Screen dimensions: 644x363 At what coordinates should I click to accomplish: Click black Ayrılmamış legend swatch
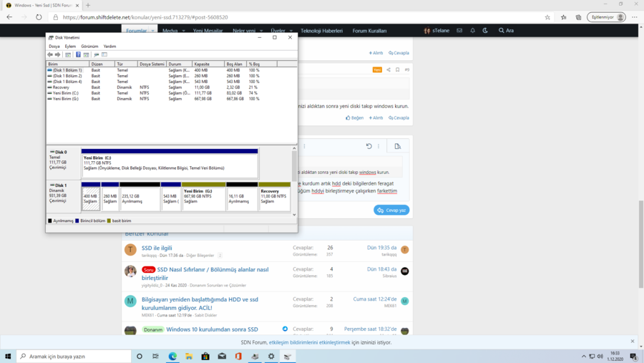pos(49,221)
